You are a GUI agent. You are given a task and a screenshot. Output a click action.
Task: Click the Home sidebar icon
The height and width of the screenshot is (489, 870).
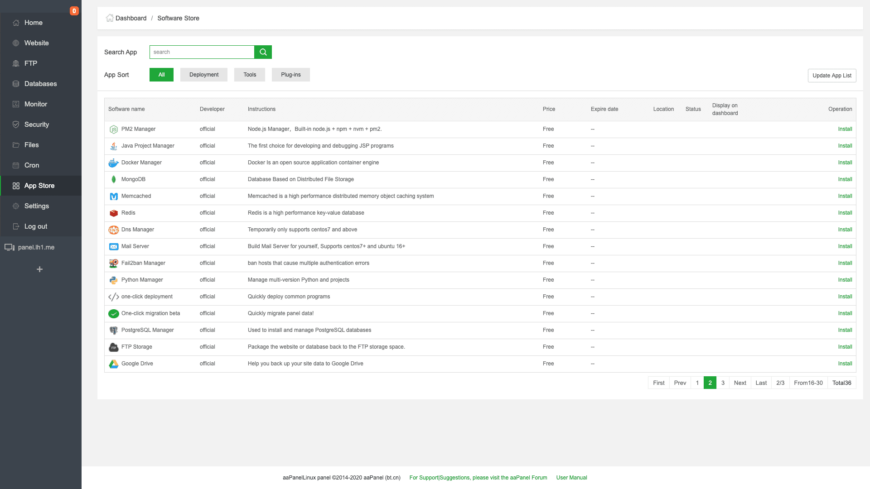(x=16, y=23)
